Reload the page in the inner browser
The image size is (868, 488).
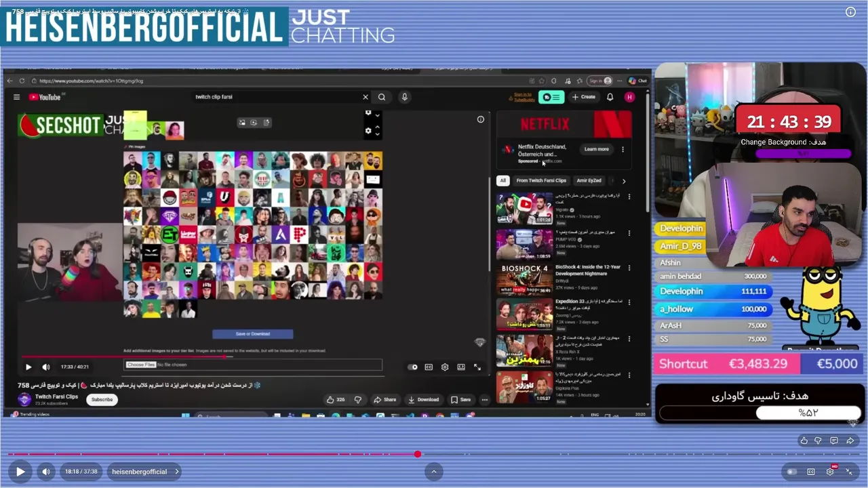coord(22,81)
